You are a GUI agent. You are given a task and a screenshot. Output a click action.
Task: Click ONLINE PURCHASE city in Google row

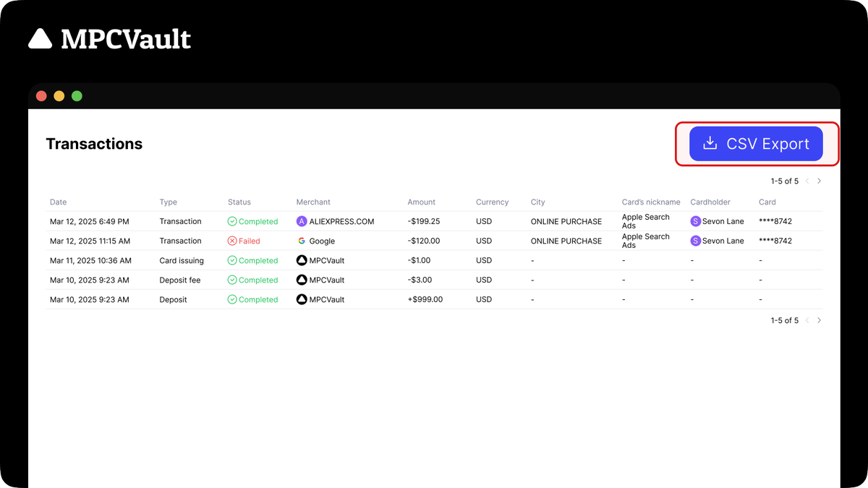566,241
